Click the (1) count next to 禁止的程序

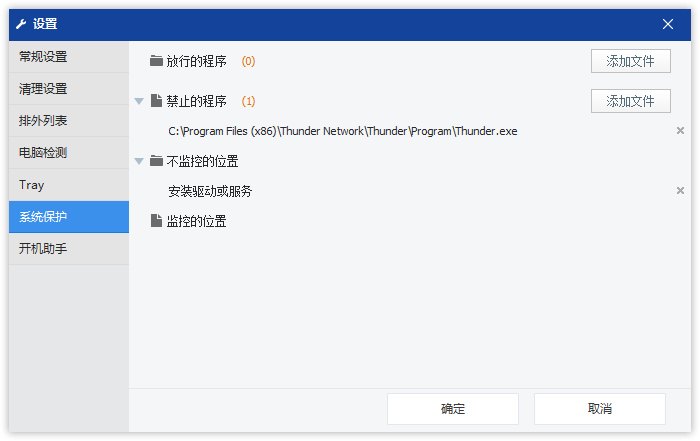pyautogui.click(x=248, y=101)
